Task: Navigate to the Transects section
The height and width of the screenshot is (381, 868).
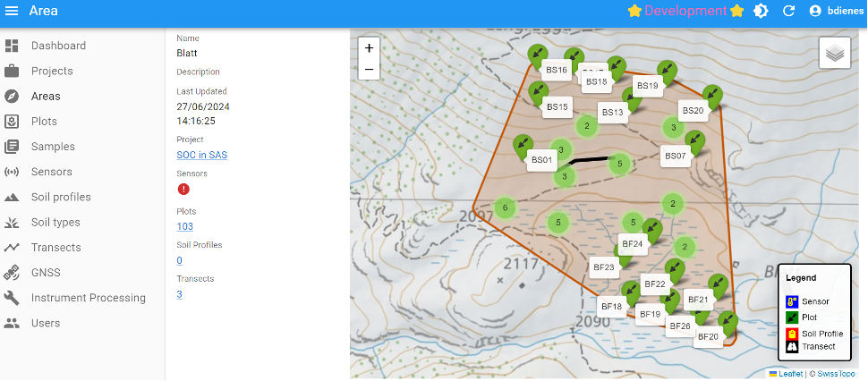Action: (55, 248)
